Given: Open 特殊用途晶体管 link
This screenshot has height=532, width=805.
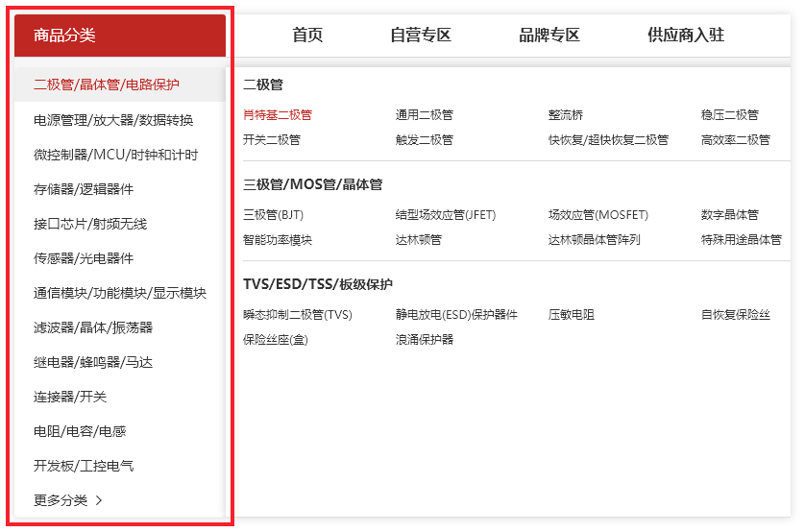Looking at the screenshot, I should pyautogui.click(x=742, y=239).
